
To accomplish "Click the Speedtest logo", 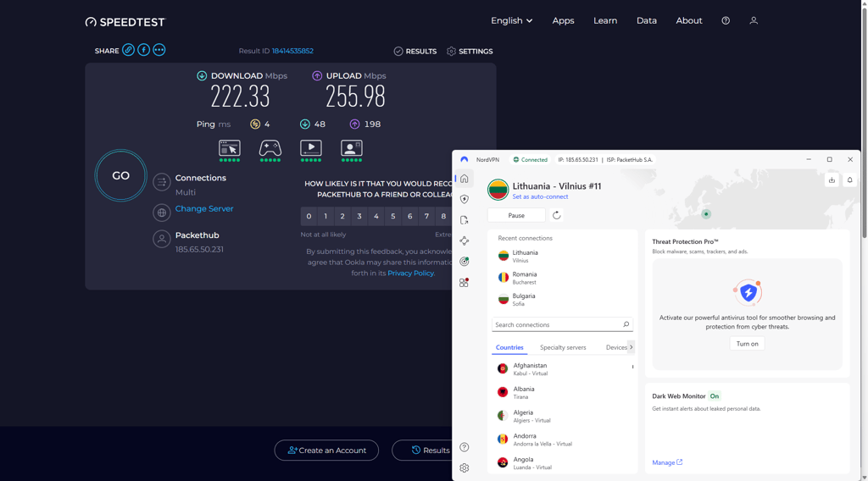I will [x=125, y=22].
